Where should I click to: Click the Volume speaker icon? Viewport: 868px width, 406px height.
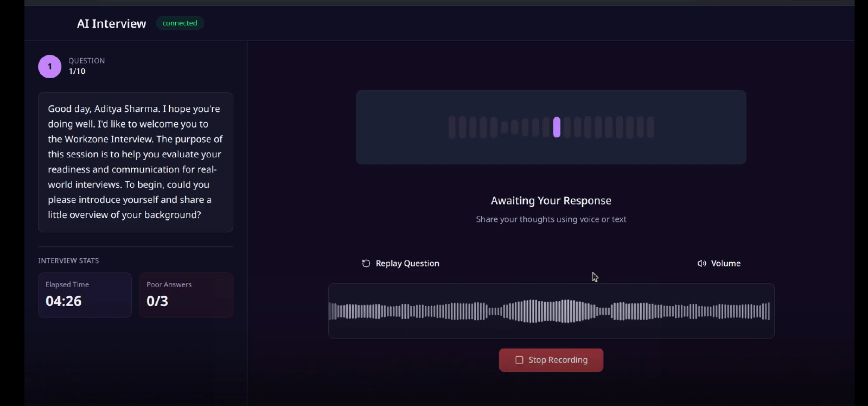coord(701,263)
